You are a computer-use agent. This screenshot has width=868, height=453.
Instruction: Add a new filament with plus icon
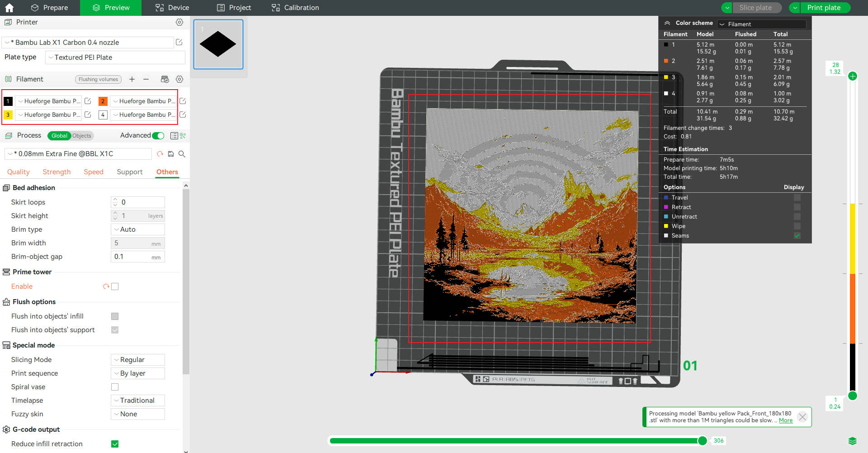132,79
